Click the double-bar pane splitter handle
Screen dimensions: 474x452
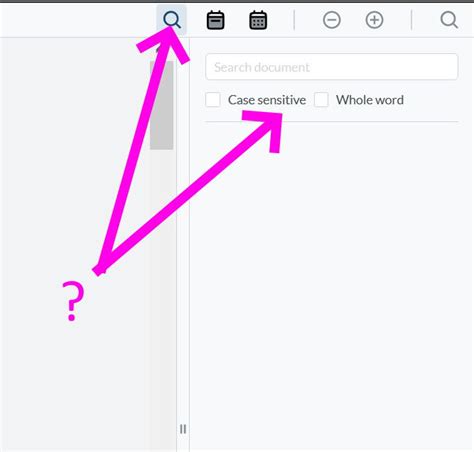point(183,429)
